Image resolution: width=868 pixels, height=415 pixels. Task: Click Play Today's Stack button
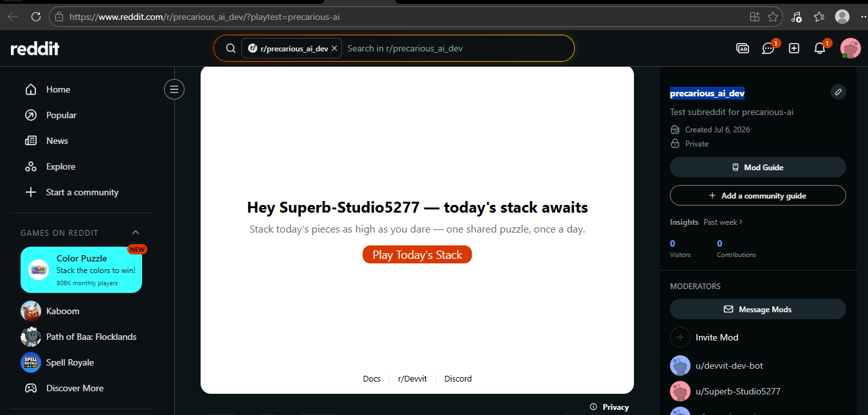[417, 255]
